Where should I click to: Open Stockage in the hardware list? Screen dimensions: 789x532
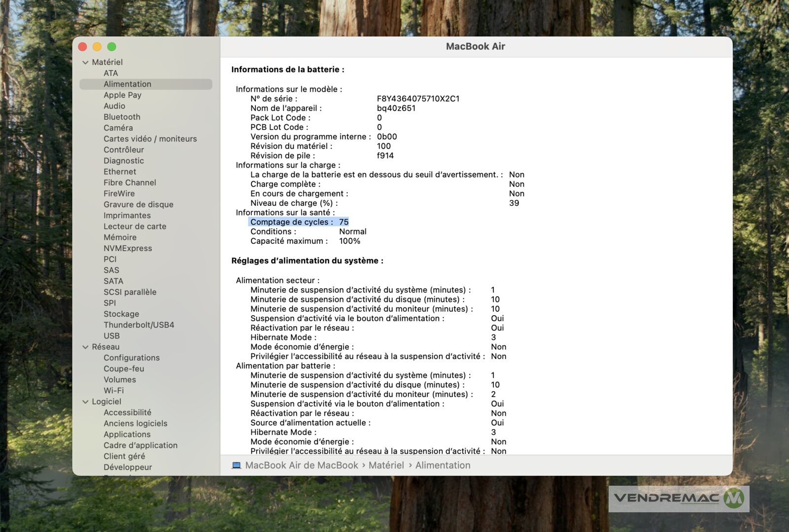[121, 314]
